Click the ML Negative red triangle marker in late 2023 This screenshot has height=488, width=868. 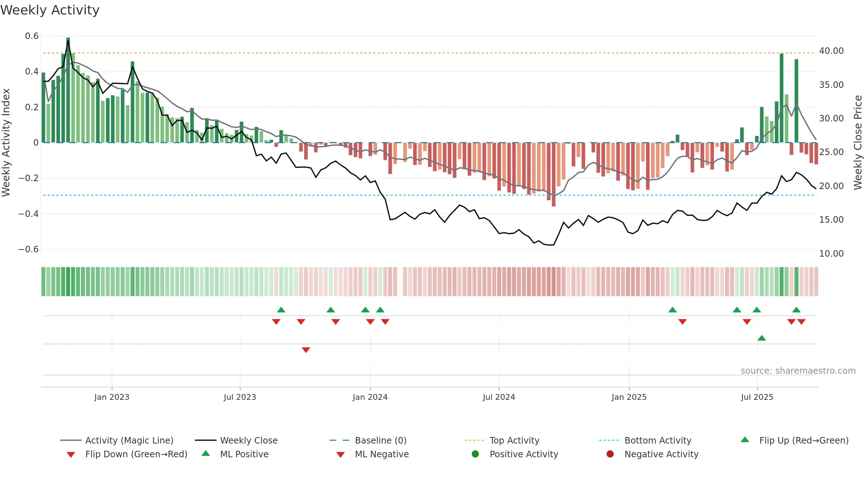(x=306, y=350)
